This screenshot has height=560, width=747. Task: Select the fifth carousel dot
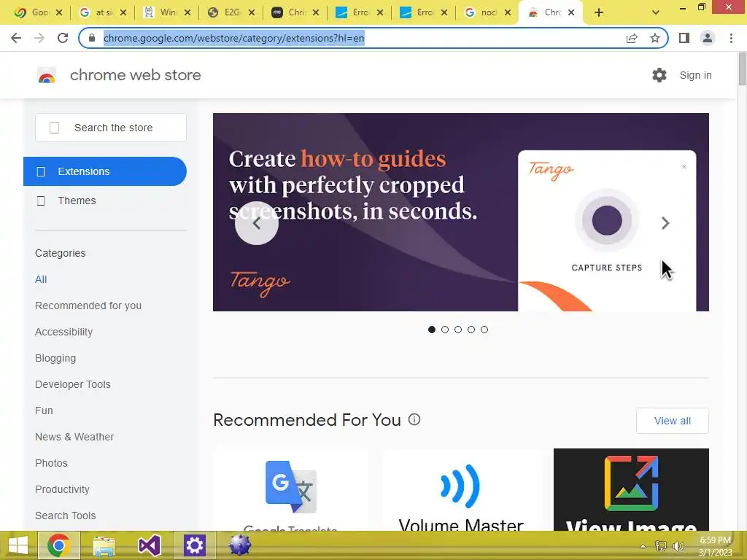(x=484, y=330)
